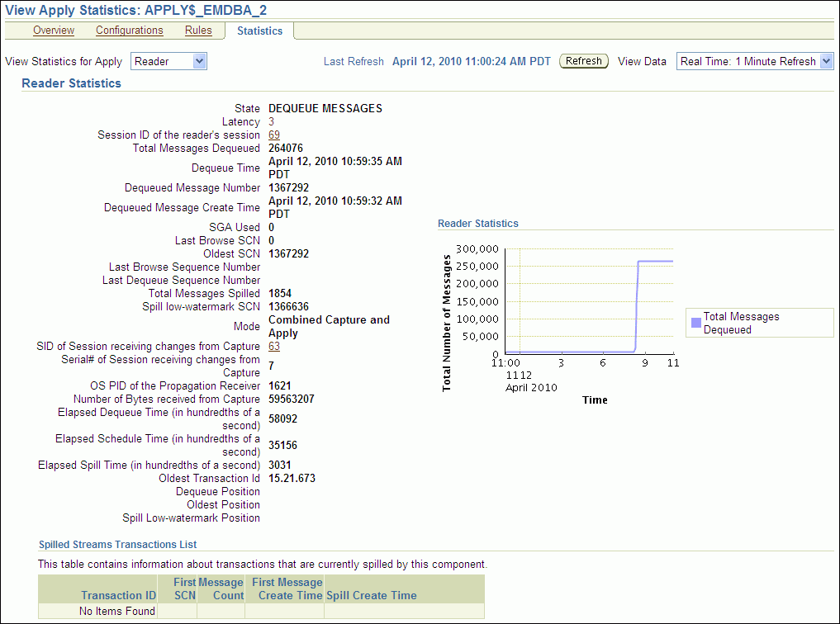This screenshot has width=840, height=624.
Task: Click the No Items Found table row
Action: click(117, 612)
